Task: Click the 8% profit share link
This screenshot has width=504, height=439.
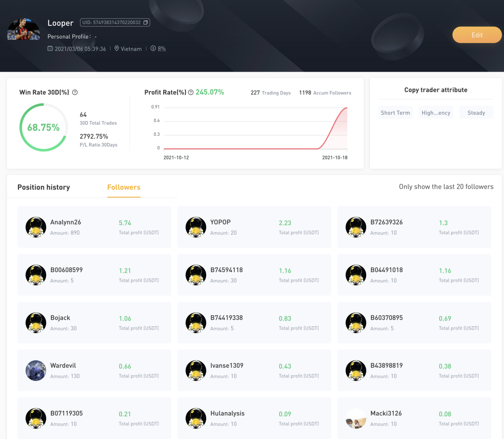Action: (162, 49)
